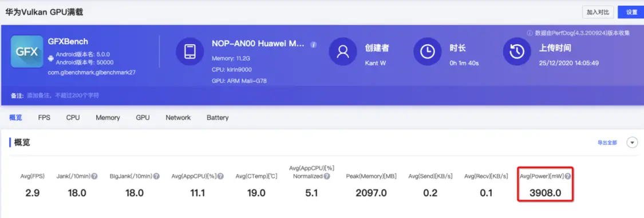Click the Android robot icon
Screen dimensions: 644x218
[51, 58]
